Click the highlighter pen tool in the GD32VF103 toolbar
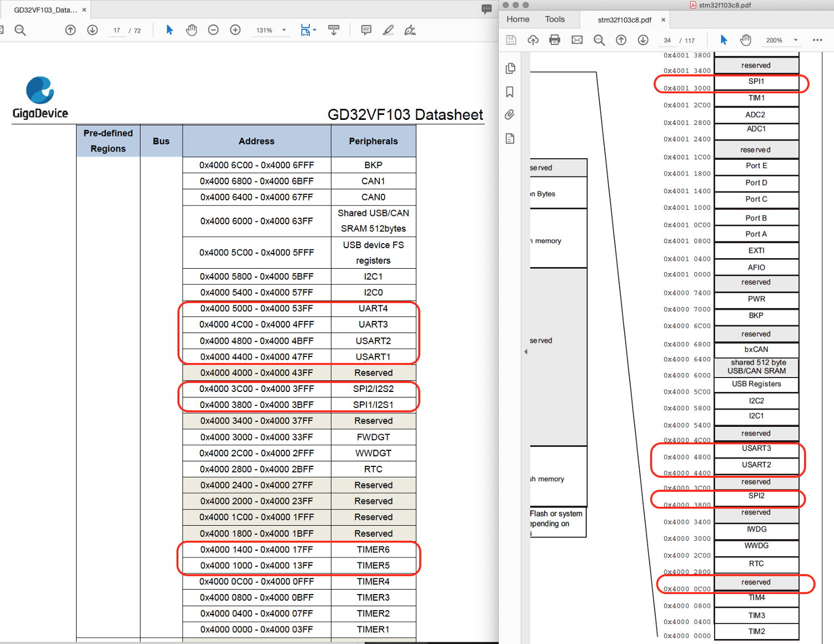The width and height of the screenshot is (834, 644). (x=388, y=31)
